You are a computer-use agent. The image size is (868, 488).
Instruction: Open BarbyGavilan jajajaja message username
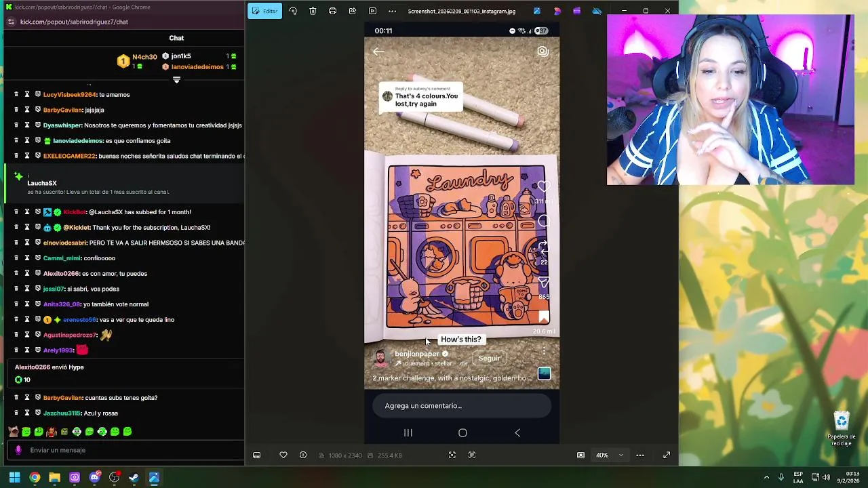[63, 110]
